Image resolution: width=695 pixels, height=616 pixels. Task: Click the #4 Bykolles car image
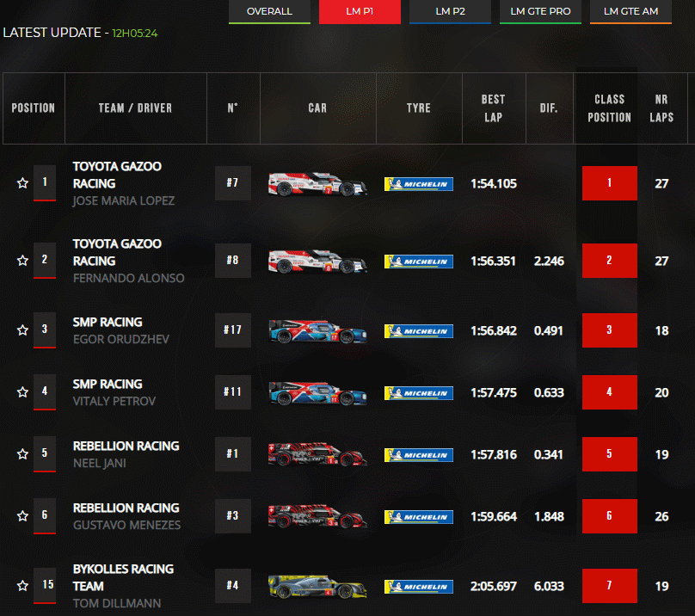tap(317, 587)
